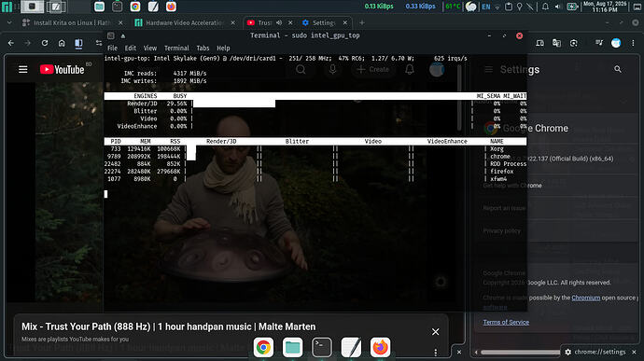Close the chrome://settings status popup
This screenshot has height=361, width=644.
(634, 352)
